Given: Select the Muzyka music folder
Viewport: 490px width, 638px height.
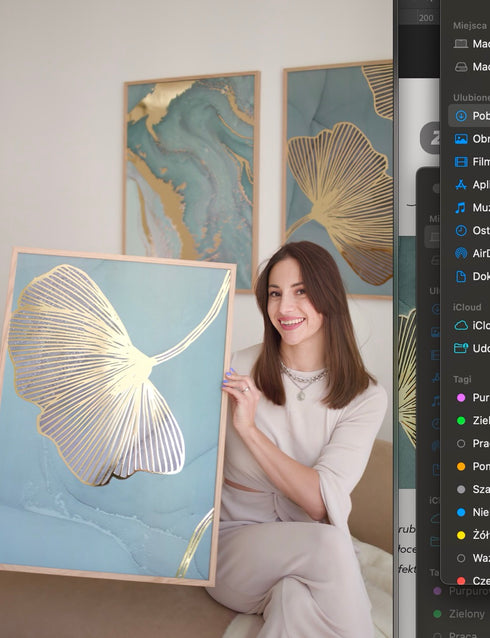Looking at the screenshot, I should [469, 208].
